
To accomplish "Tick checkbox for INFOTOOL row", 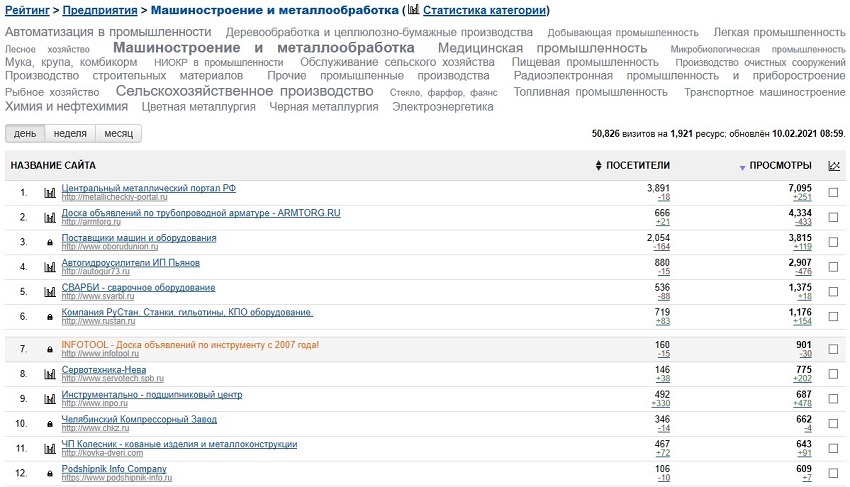I will [x=833, y=349].
